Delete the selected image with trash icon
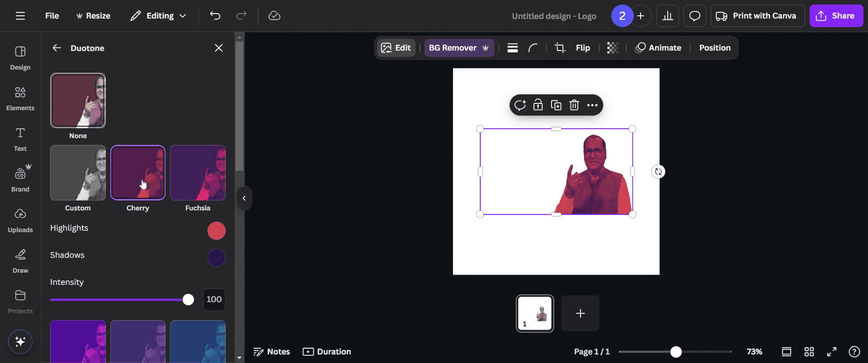Screen dimensions: 868x363 pos(574,105)
